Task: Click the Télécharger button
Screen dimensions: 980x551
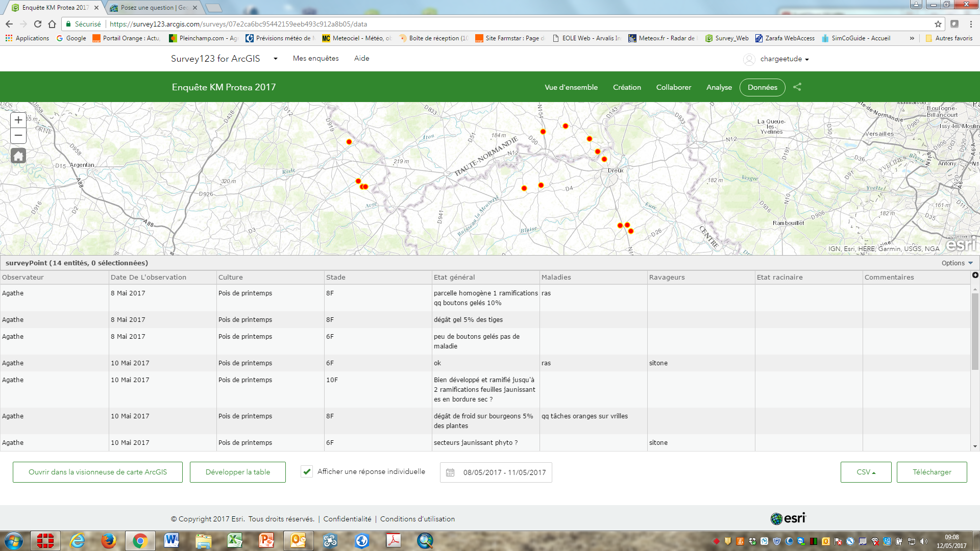Action: [932, 472]
